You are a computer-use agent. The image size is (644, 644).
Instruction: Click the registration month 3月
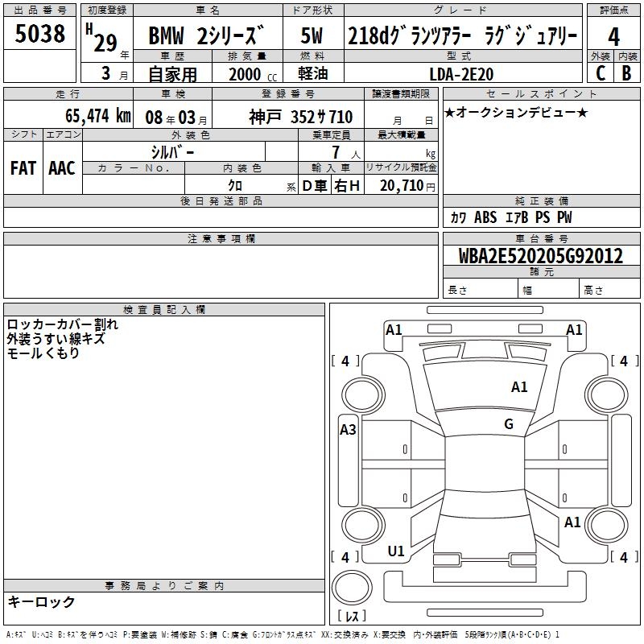click(x=114, y=73)
